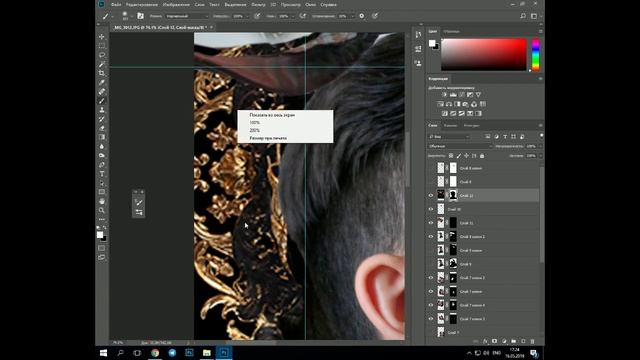This screenshot has height=360, width=640.
Task: Select the History Brush tool
Action: 102,119
